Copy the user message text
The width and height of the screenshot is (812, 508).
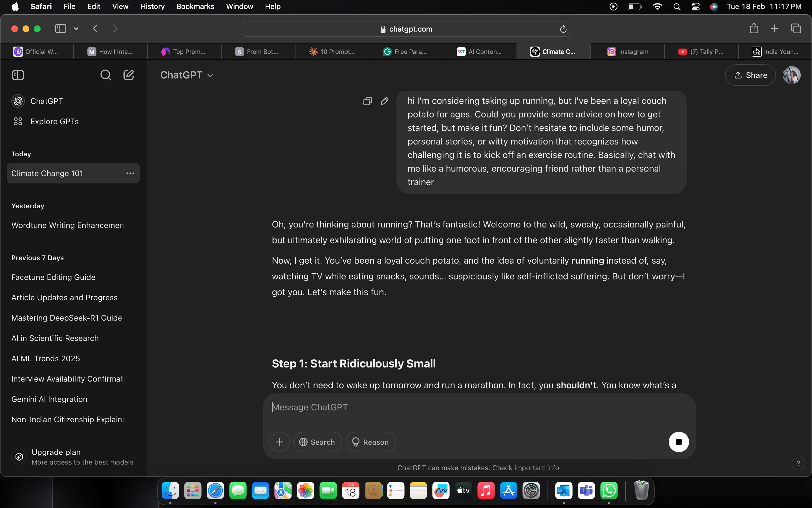tap(367, 101)
